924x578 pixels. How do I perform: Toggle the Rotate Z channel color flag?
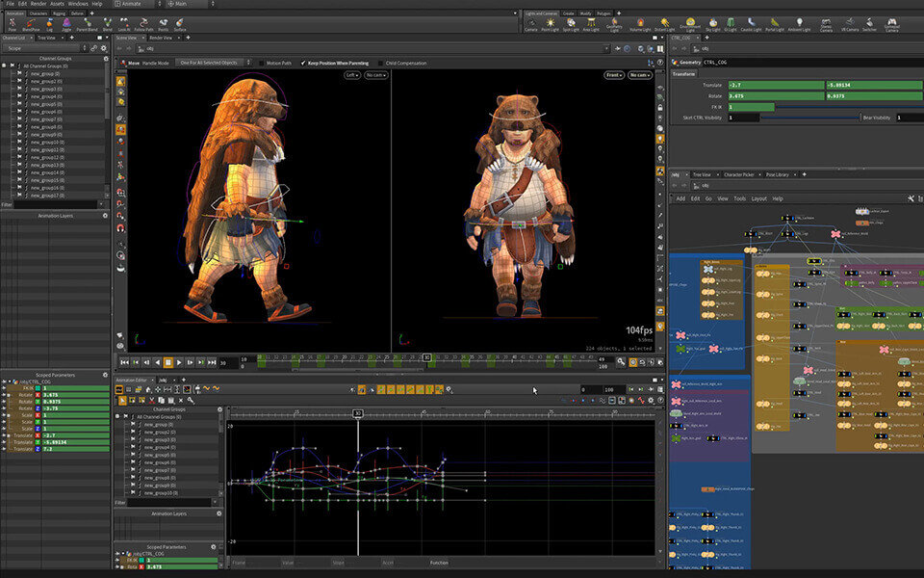[38, 408]
